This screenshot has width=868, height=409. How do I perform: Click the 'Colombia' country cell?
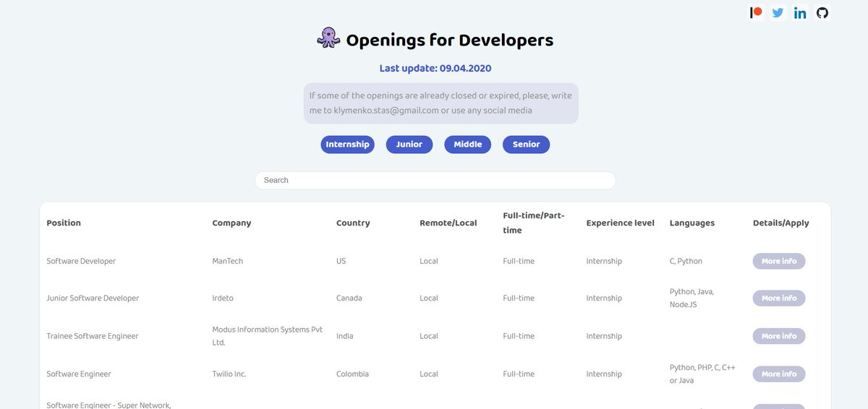[352, 374]
